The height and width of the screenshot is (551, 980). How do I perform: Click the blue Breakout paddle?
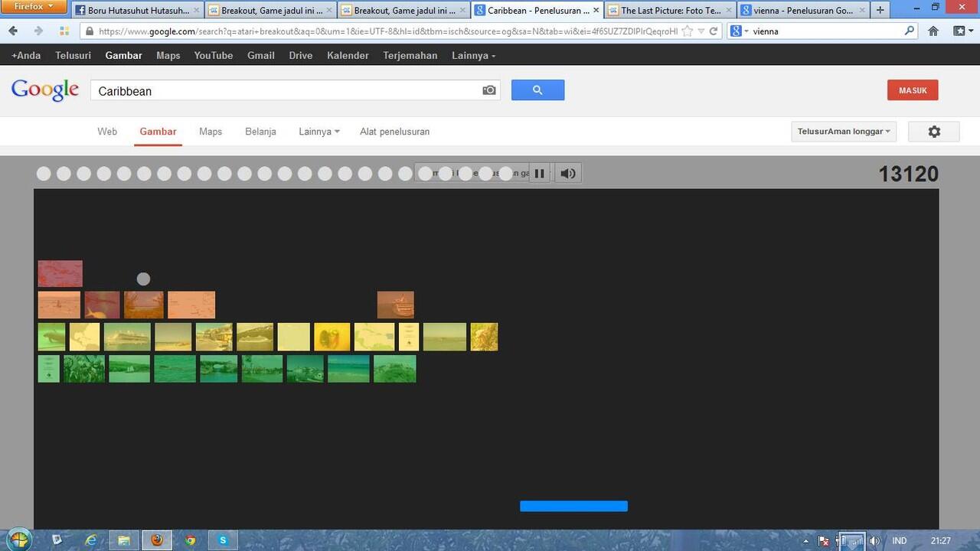click(x=573, y=506)
